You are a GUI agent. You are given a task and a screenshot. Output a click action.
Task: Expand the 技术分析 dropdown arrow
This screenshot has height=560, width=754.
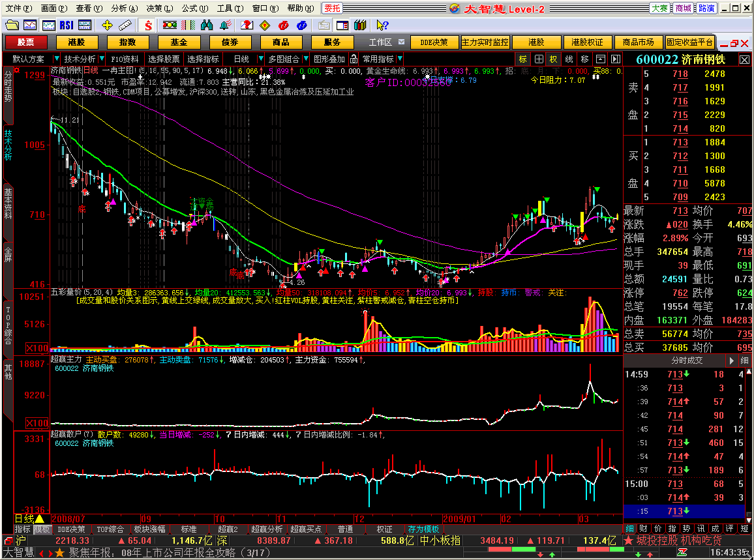102,59
